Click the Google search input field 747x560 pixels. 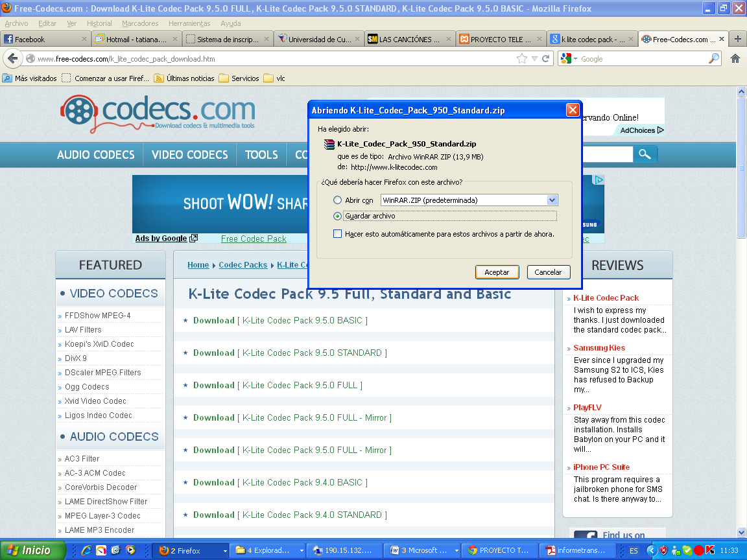pyautogui.click(x=643, y=58)
